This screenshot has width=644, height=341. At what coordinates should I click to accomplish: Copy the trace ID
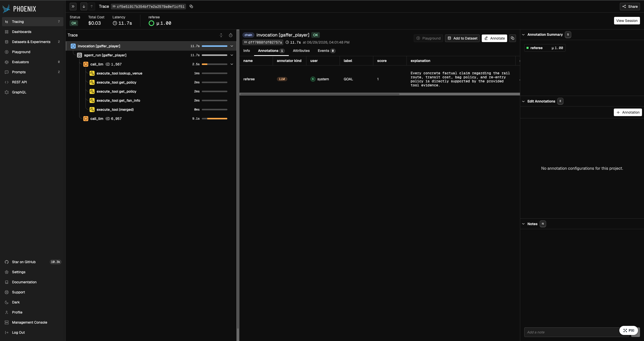point(191,7)
